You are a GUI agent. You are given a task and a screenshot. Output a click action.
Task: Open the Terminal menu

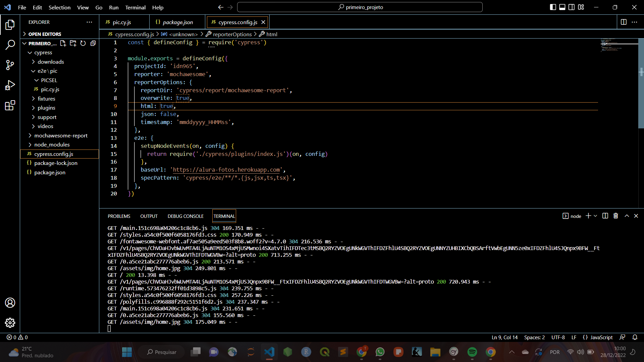(x=135, y=7)
